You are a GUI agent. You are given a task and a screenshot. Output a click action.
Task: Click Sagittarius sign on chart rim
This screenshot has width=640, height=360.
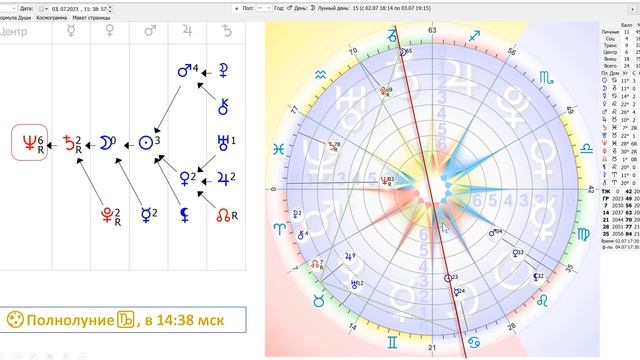tap(474, 36)
